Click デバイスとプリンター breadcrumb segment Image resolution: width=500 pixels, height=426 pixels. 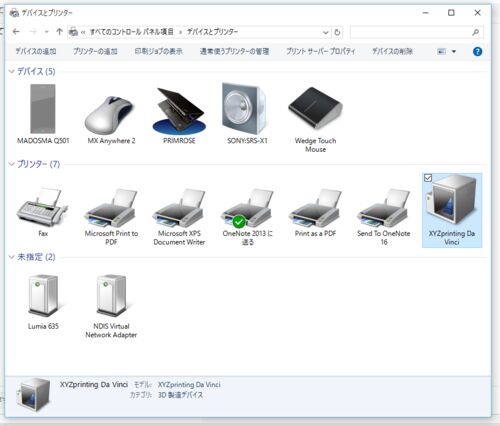click(212, 32)
